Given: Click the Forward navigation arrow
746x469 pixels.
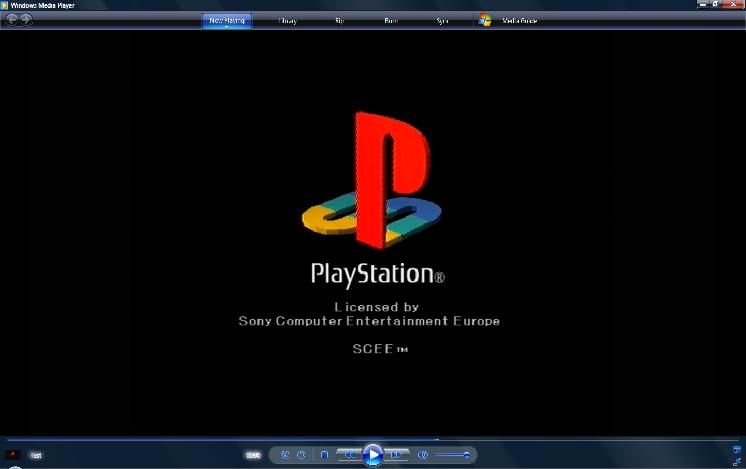Looking at the screenshot, I should coord(26,20).
